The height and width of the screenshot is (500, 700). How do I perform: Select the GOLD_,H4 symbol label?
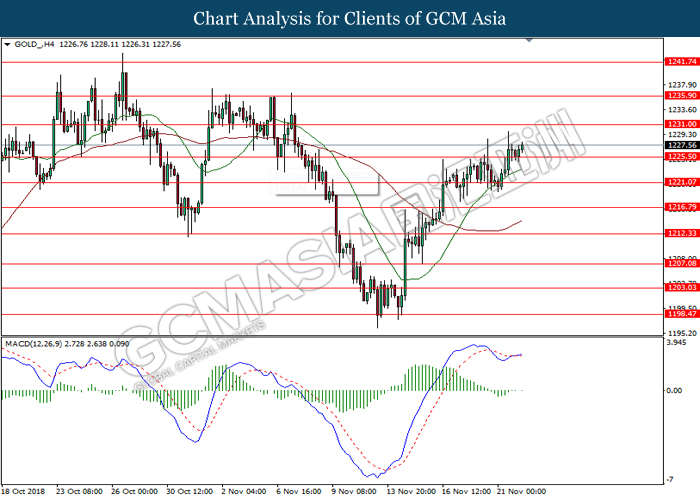coord(35,44)
